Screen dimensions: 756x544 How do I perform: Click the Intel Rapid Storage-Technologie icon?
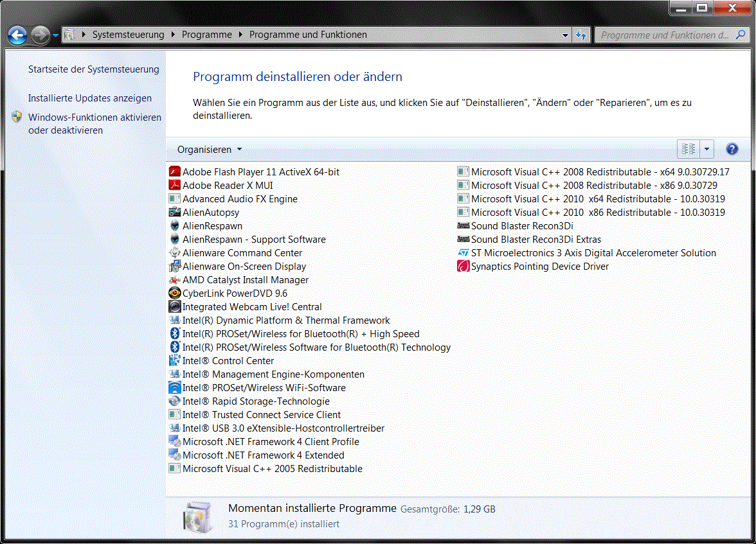point(175,401)
